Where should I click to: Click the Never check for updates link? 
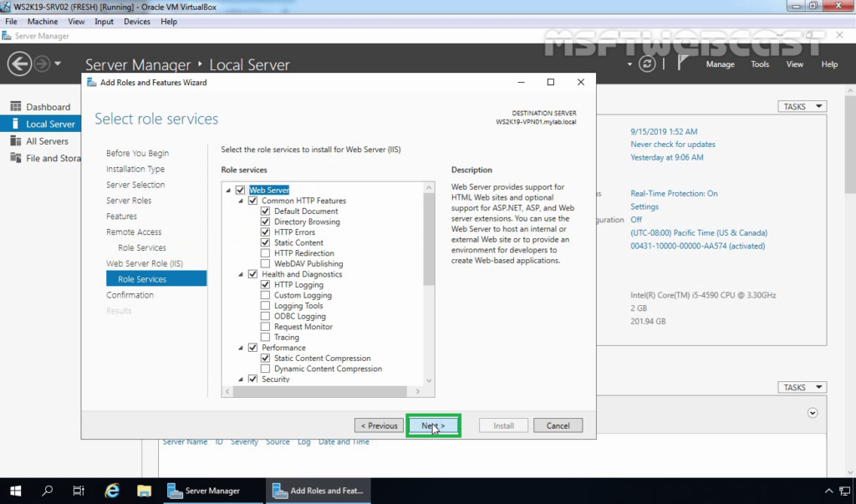pyautogui.click(x=673, y=144)
